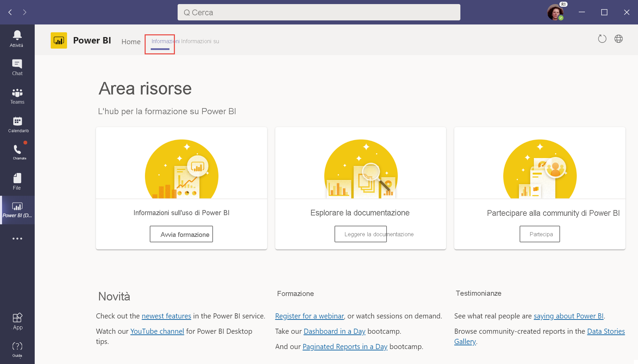
Task: Click Leggere la documentazione button
Action: click(361, 234)
